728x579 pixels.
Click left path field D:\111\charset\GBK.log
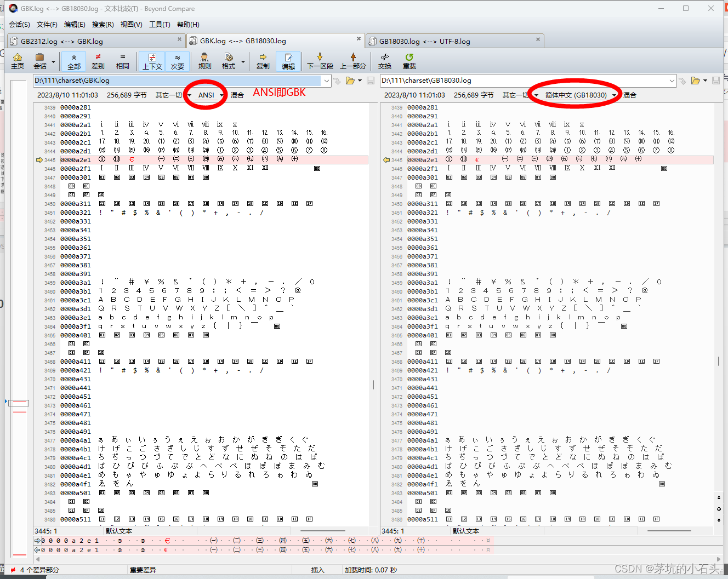tap(177, 81)
